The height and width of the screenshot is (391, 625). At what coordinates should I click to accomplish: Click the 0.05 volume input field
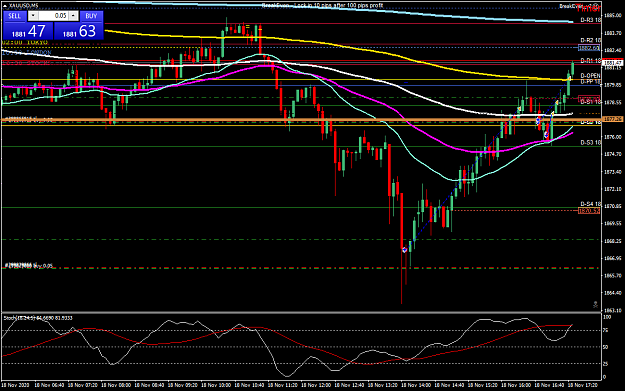[x=53, y=16]
